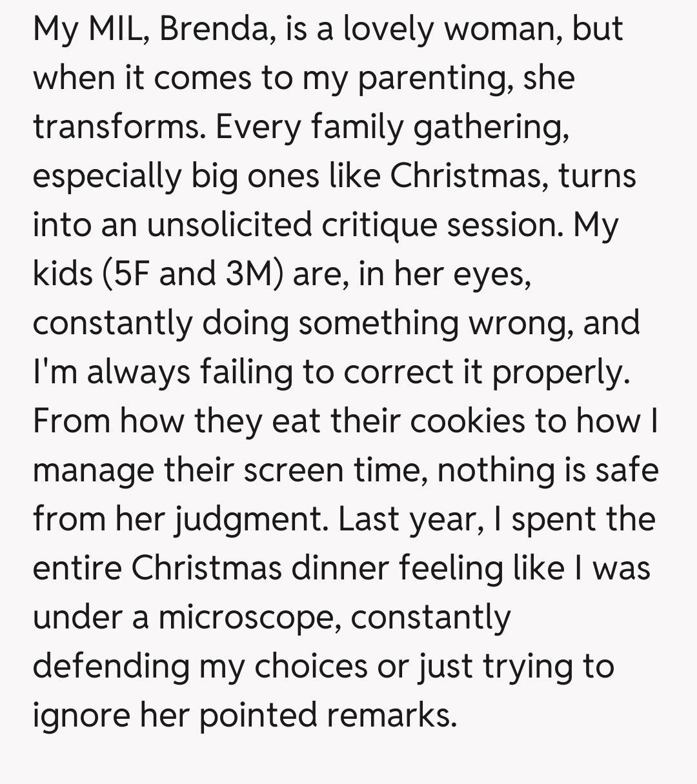
Task: Click the abbreviation "MIL" in the first line
Action: tap(116, 29)
